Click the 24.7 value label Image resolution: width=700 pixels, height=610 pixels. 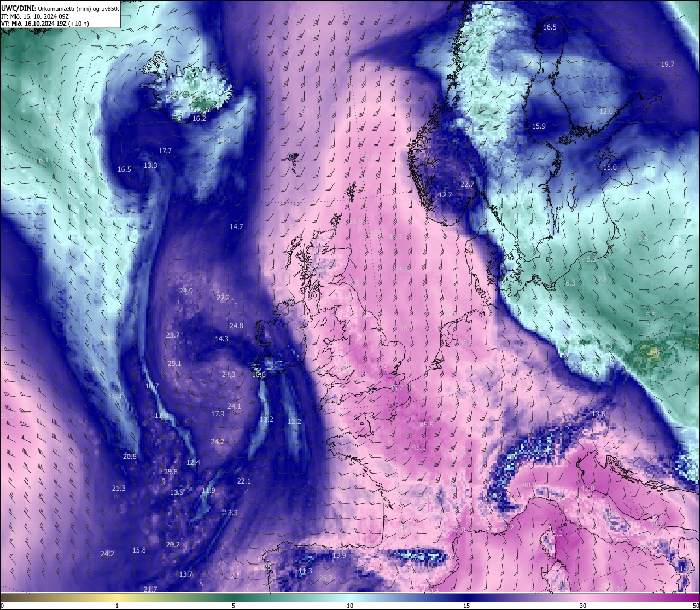click(x=218, y=441)
